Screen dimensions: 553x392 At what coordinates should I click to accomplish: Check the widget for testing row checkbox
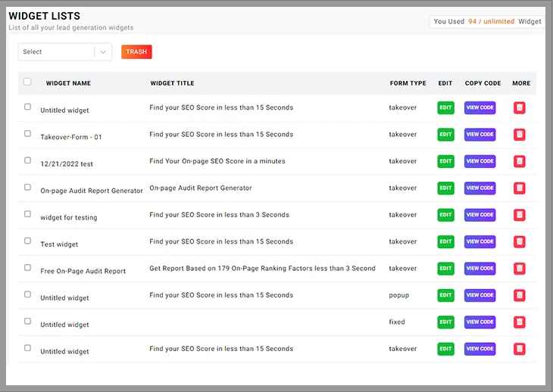tap(27, 214)
